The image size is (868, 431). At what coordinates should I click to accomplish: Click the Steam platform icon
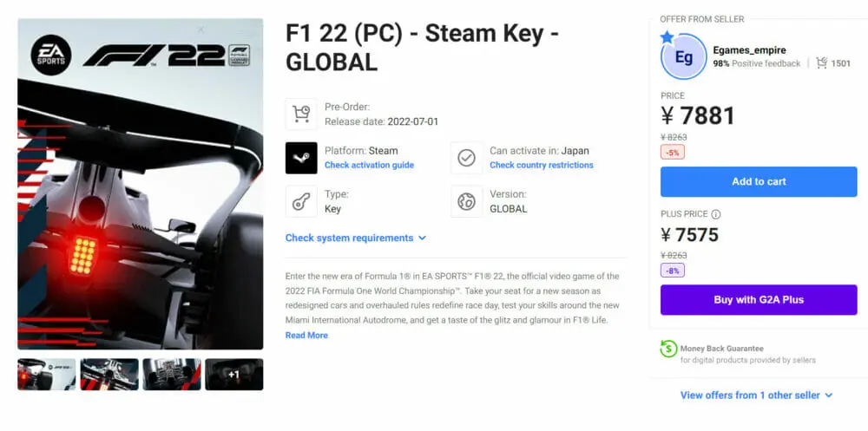(301, 158)
